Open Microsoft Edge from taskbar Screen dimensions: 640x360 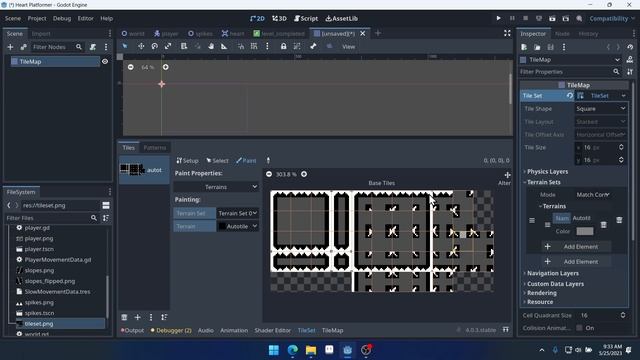click(x=293, y=350)
